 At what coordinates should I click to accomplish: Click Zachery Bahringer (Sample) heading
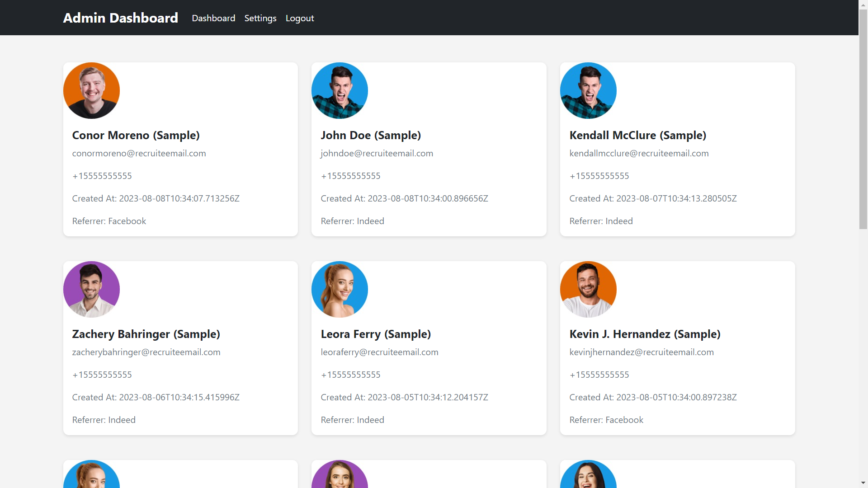(146, 334)
